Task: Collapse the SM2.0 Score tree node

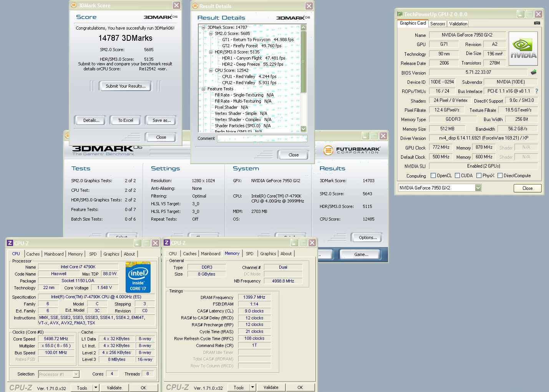Action: 211,33
